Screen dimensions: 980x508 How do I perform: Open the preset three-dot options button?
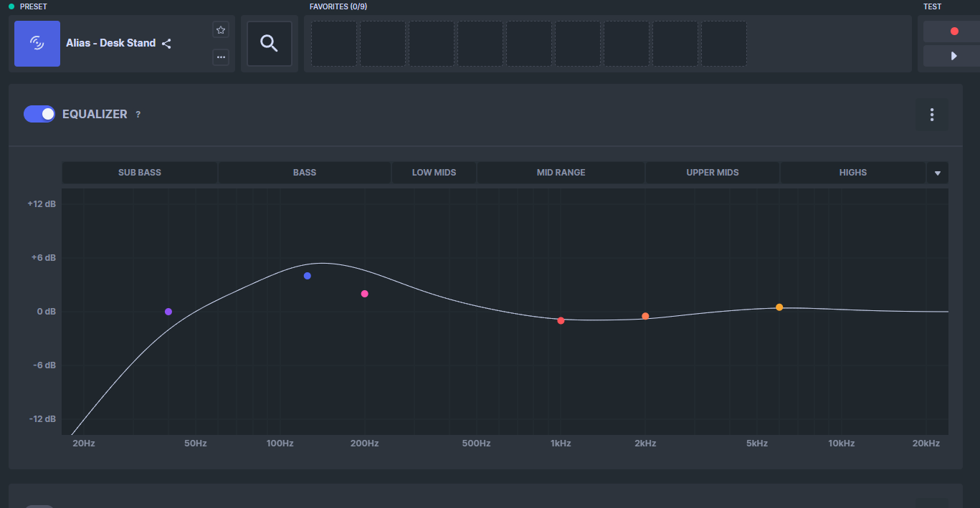coord(221,57)
